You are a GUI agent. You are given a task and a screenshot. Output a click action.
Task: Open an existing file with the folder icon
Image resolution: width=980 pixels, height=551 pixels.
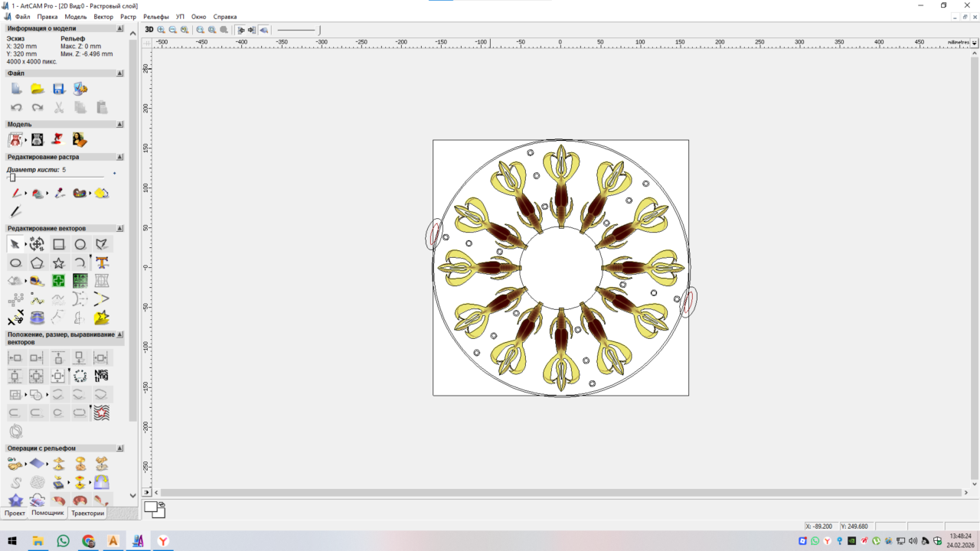coord(37,89)
